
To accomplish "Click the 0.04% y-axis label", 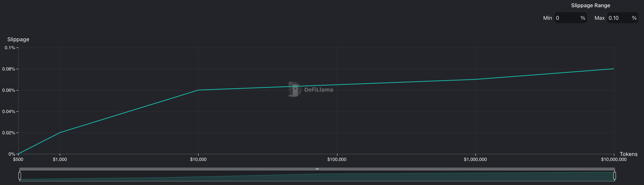I will coord(9,111).
